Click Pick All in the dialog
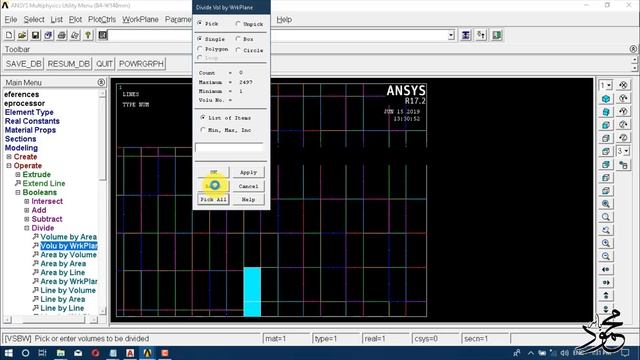 pyautogui.click(x=213, y=200)
